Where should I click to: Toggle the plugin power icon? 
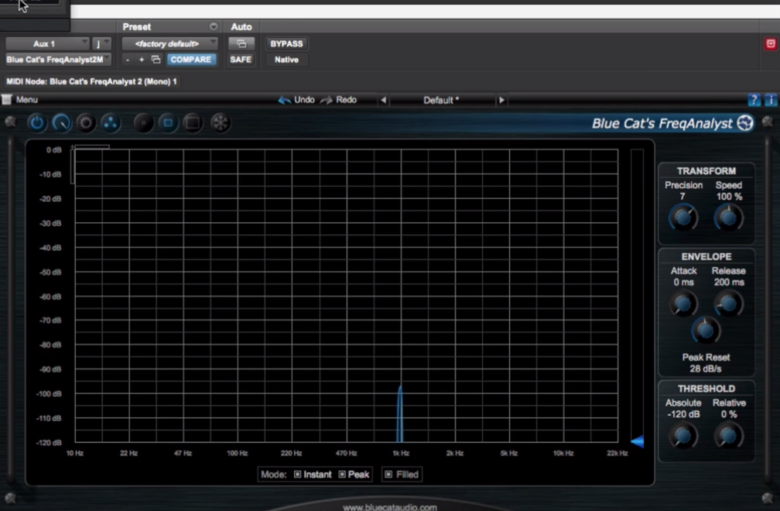[x=37, y=123]
